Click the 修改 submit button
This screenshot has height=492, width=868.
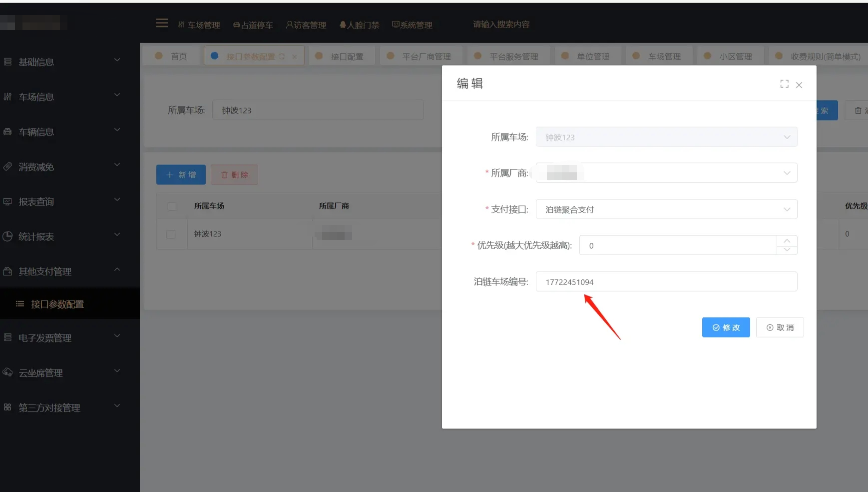click(726, 328)
